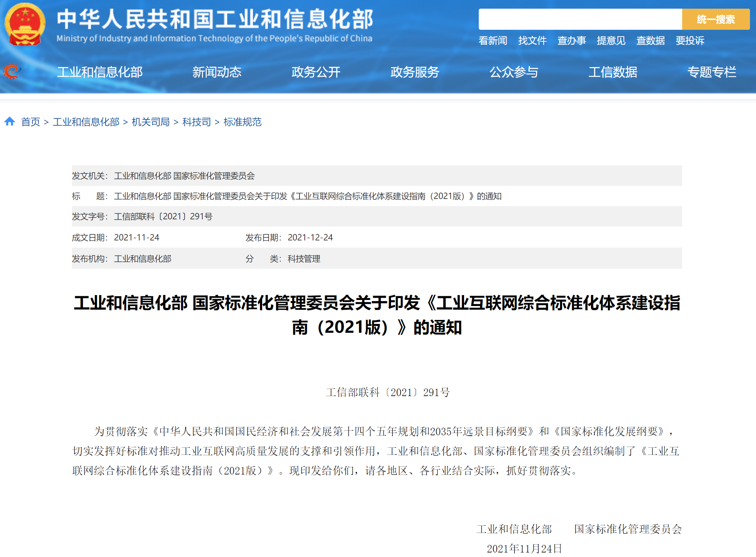Open the 新闻动态 nav menu
This screenshot has width=756, height=557.
(217, 72)
